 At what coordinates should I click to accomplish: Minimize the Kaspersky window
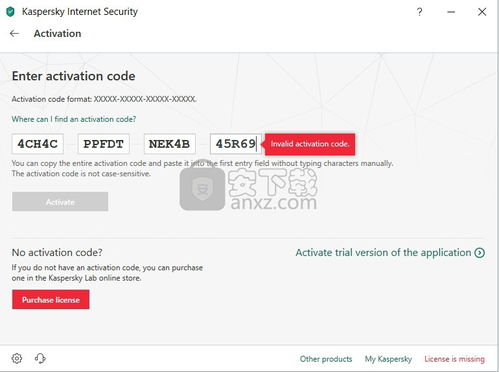[451, 12]
